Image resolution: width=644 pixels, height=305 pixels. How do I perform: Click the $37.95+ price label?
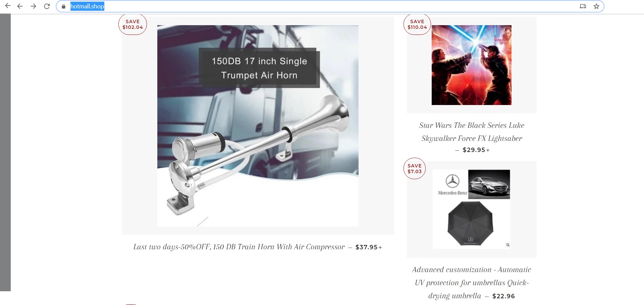pos(369,247)
